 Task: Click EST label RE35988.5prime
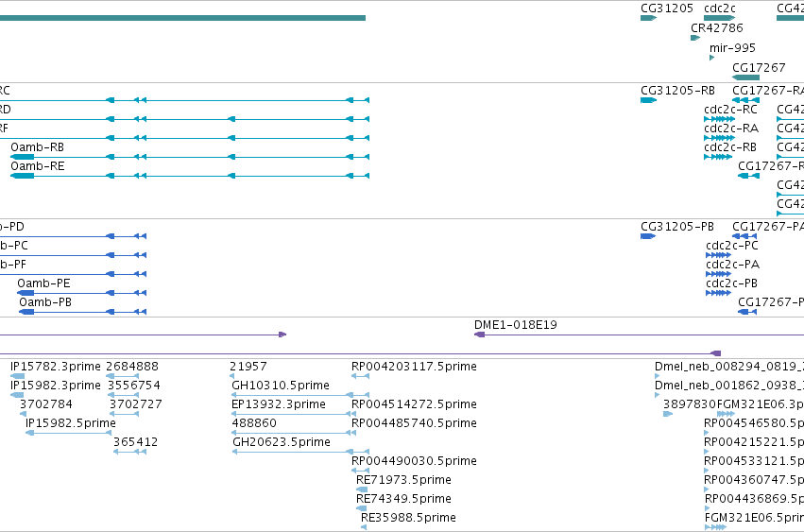(x=408, y=518)
